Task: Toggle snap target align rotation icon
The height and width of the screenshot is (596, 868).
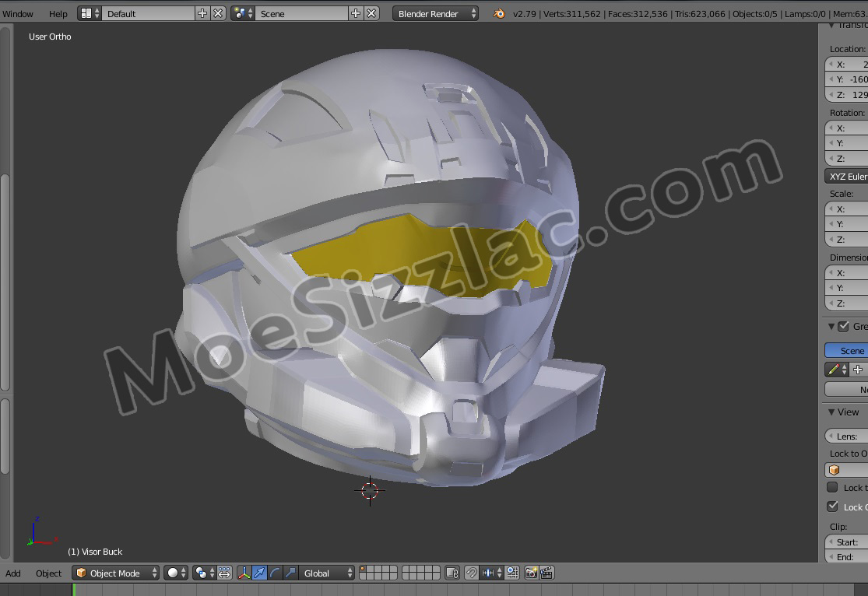Action: 512,573
